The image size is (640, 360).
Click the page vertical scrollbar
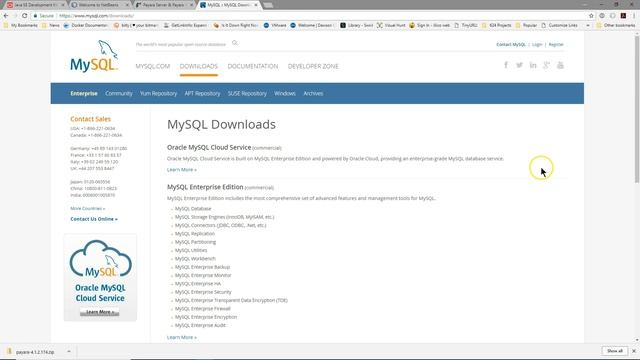pos(637,109)
